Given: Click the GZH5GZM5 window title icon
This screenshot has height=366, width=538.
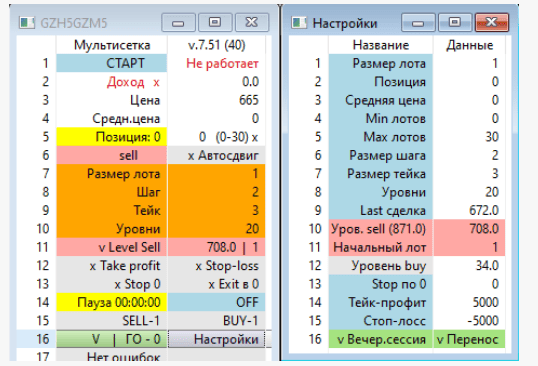Looking at the screenshot, I should tap(27, 23).
